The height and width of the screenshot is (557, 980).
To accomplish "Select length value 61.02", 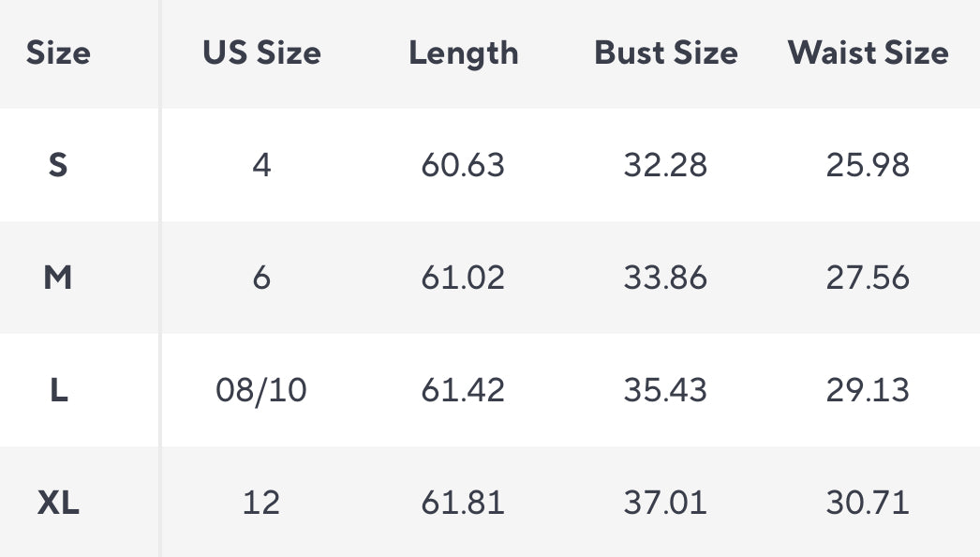I will tap(463, 278).
